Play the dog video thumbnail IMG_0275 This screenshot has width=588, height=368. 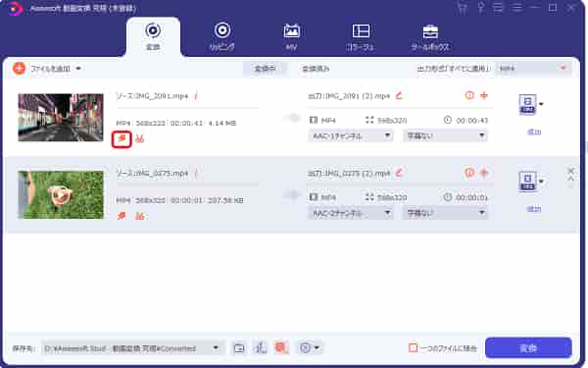click(61, 194)
